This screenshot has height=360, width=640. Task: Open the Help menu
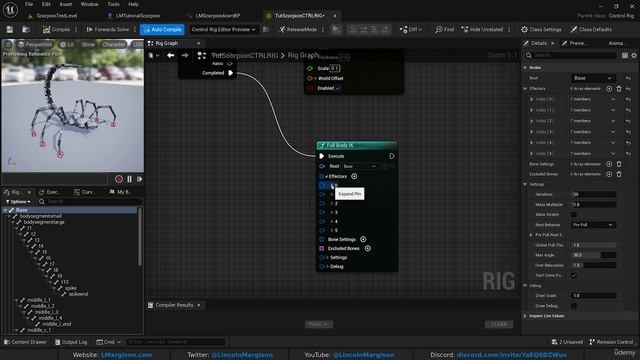click(x=133, y=4)
